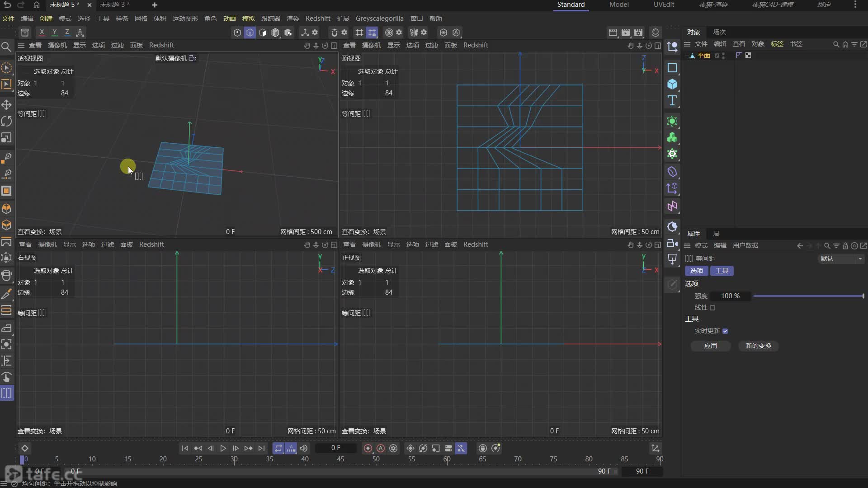Screen dimensions: 868x488
Task: Click the search magnifier in left toolbar
Action: tap(6, 47)
